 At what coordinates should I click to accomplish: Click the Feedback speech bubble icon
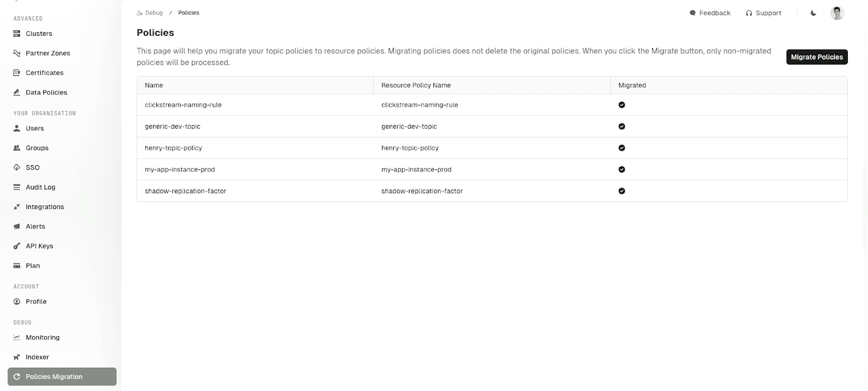[x=693, y=13]
